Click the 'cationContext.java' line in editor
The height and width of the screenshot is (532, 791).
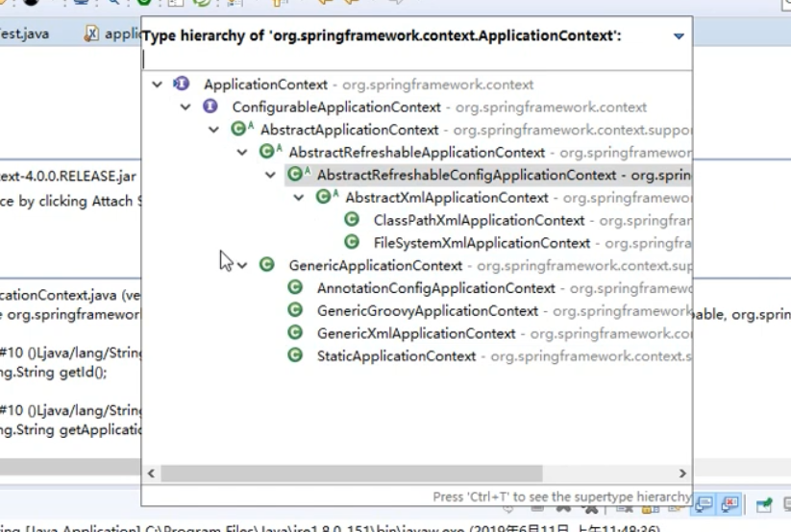click(70, 295)
